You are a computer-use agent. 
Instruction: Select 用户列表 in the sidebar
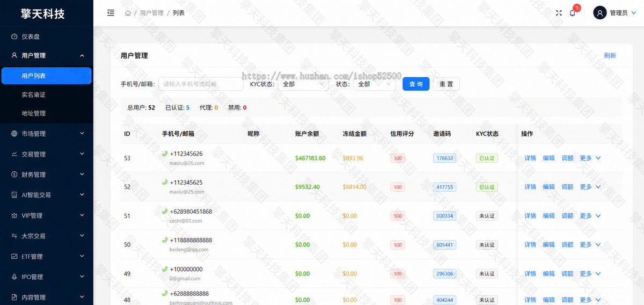[x=47, y=76]
